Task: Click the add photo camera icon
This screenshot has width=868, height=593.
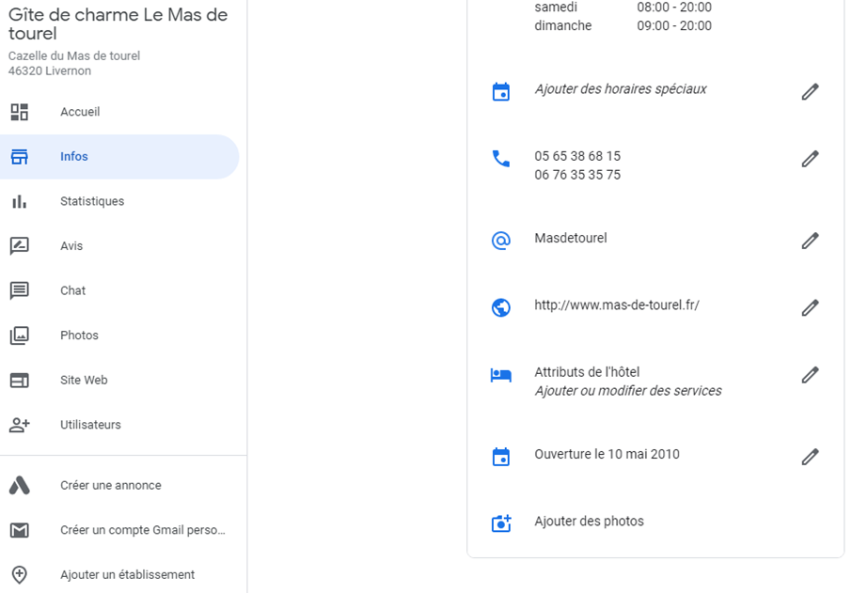Action: pos(501,523)
